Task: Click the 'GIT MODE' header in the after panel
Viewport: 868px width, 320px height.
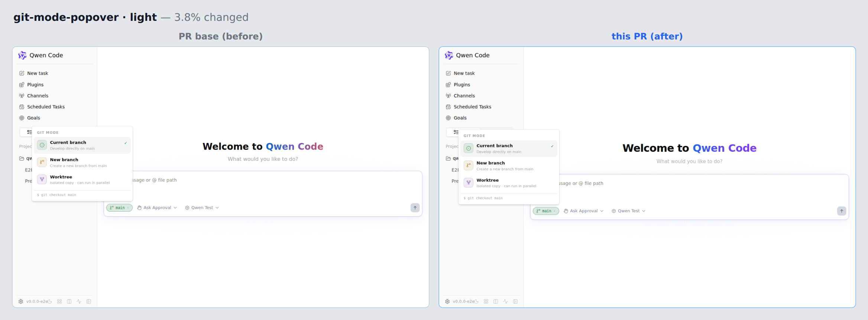Action: (x=474, y=136)
